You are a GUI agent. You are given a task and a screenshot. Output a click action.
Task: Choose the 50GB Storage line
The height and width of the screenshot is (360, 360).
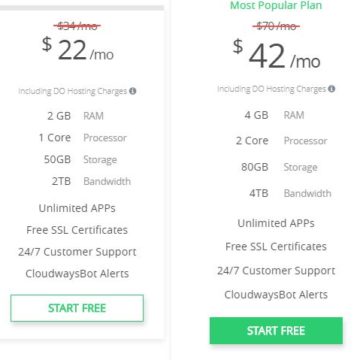80,160
